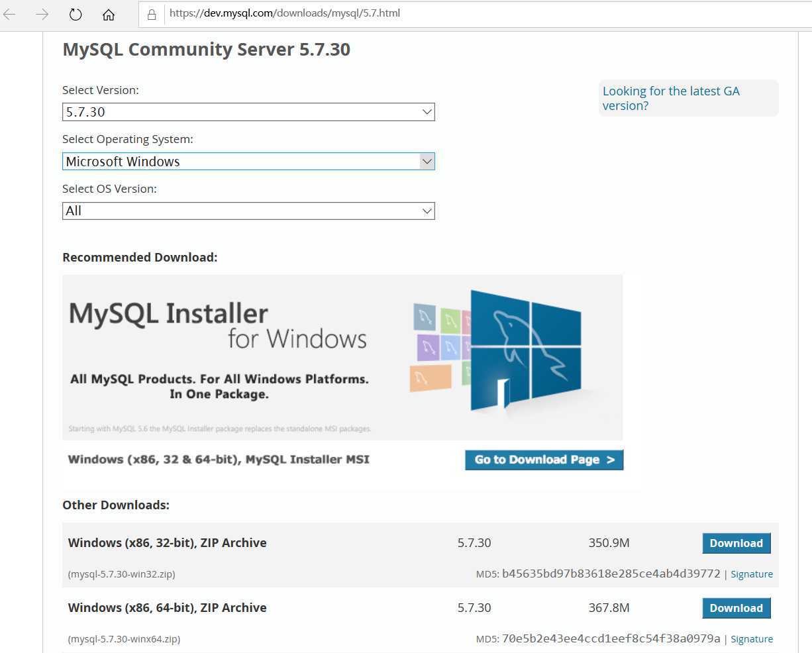Click Windows (x86, 32 & 64-bit), MySQL Installer MSI text

[219, 460]
